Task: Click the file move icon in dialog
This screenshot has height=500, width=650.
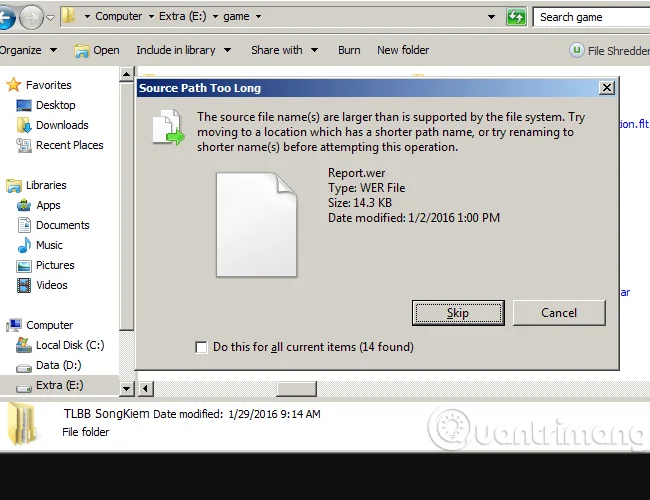Action: (168, 127)
